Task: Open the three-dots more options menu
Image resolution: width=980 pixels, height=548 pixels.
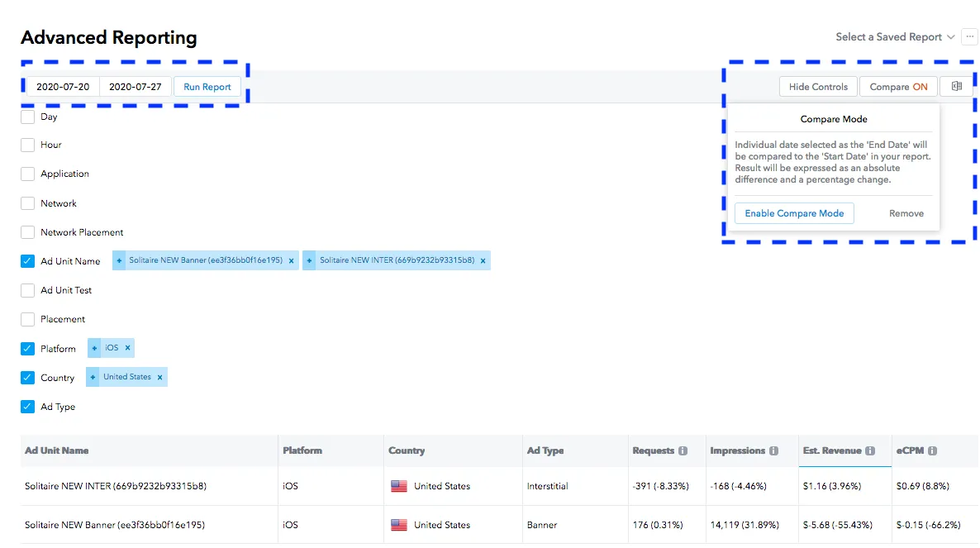Action: coord(969,36)
